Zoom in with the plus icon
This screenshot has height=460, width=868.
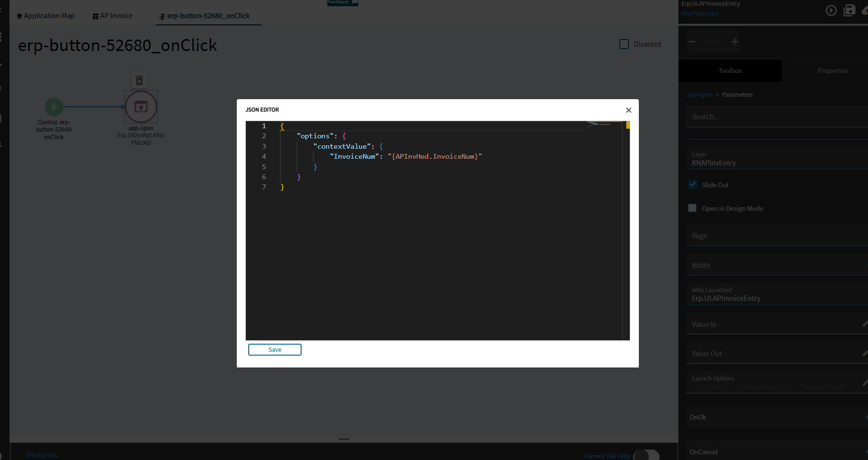pos(735,42)
